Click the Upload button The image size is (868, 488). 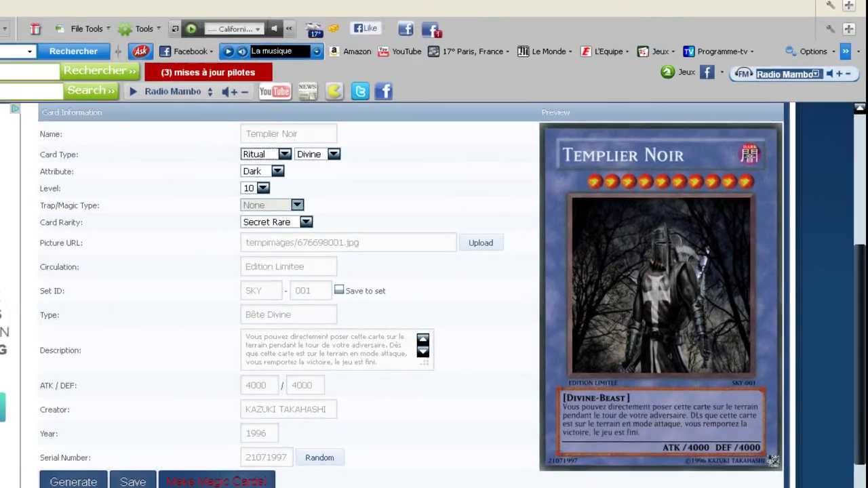coord(481,243)
